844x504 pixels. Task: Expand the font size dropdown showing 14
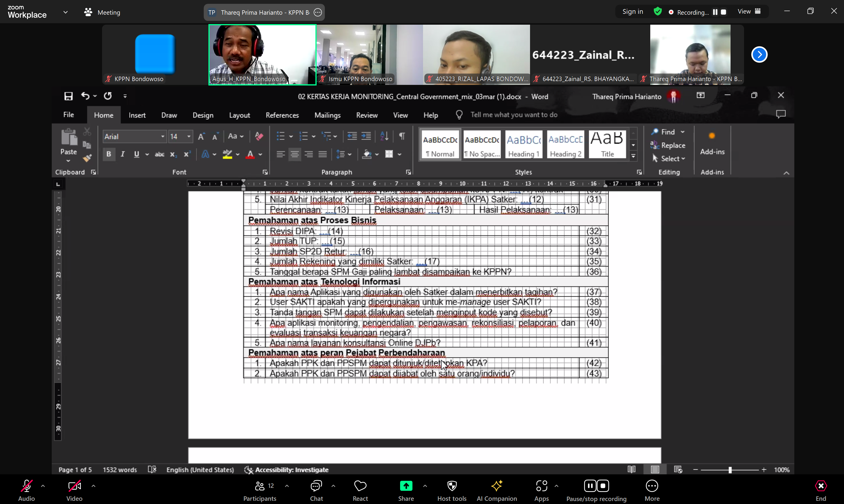189,137
